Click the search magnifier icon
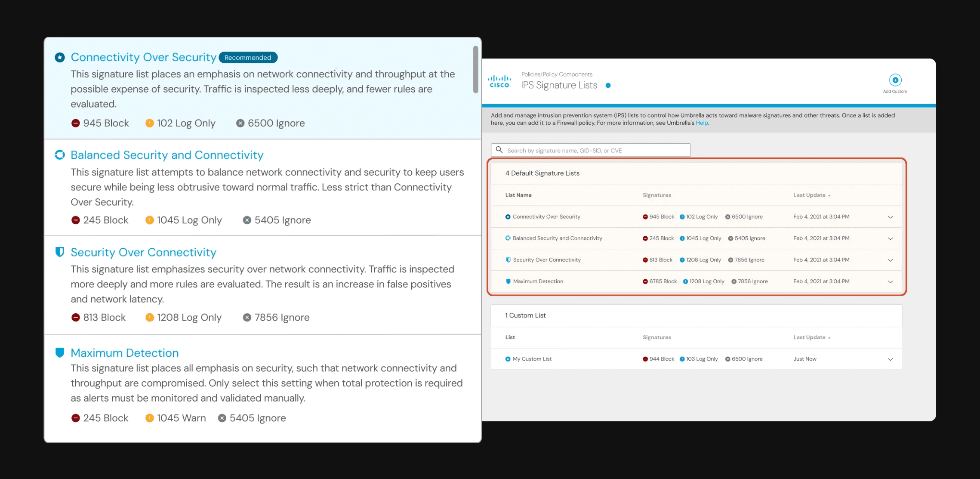 (x=499, y=150)
